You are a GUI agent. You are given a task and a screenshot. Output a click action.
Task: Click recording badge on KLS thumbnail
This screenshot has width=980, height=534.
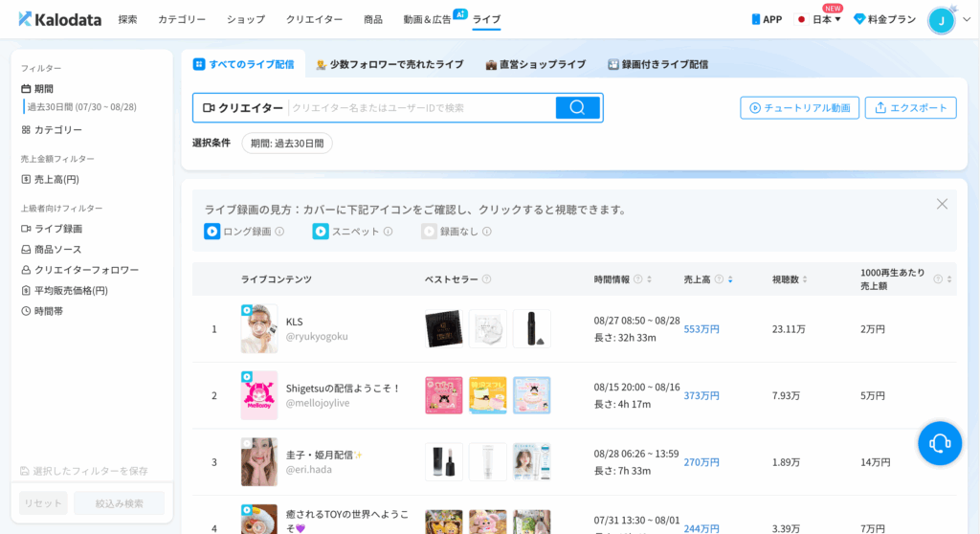(x=247, y=310)
